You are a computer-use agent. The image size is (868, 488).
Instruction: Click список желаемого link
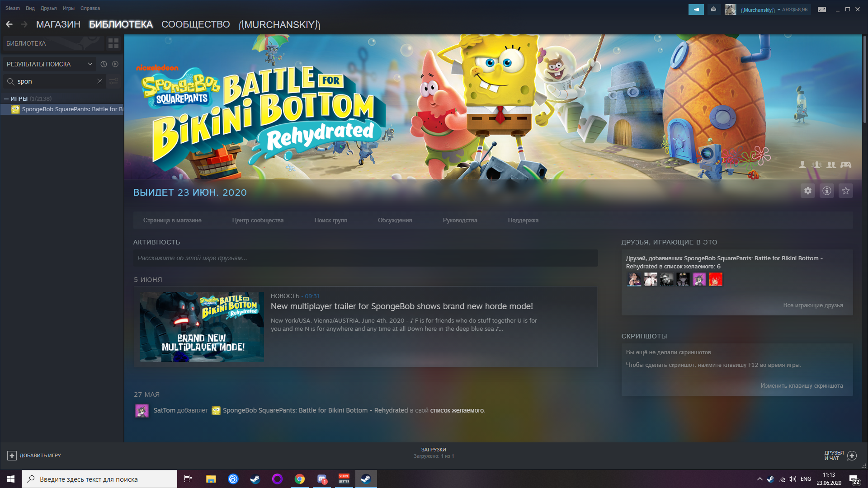(x=457, y=411)
